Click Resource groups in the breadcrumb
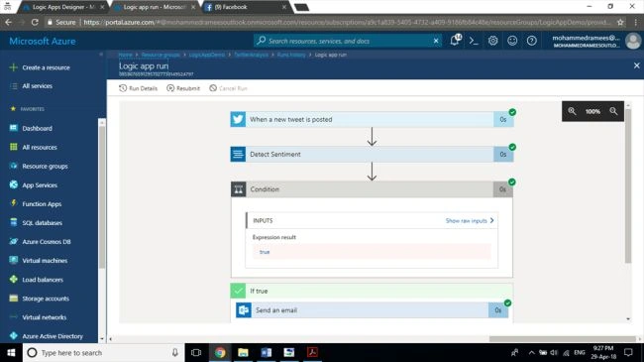Viewport: 644px width, 362px height. (161, 55)
